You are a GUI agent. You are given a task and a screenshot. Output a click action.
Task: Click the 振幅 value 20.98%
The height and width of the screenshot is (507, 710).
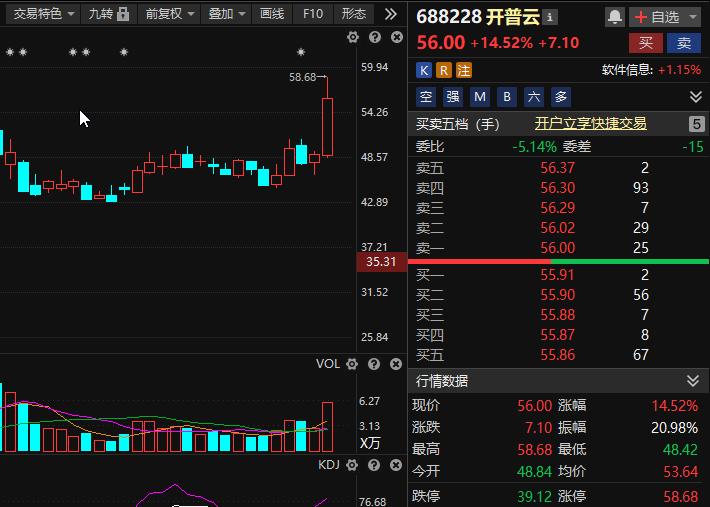(674, 427)
